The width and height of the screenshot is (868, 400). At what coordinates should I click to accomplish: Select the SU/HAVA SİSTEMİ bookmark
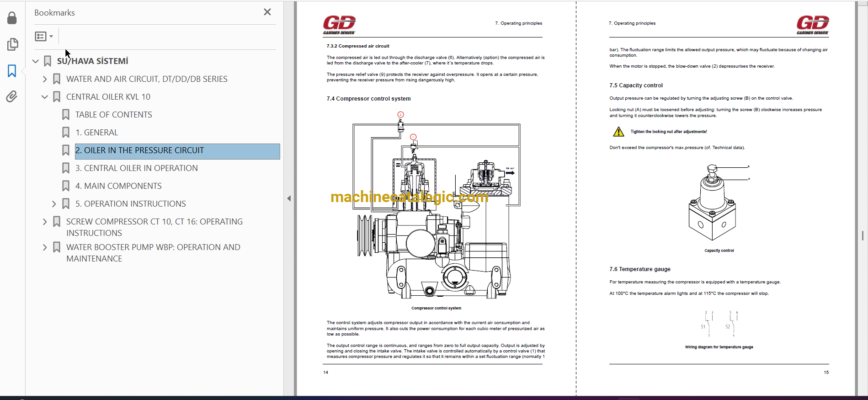pos(92,61)
